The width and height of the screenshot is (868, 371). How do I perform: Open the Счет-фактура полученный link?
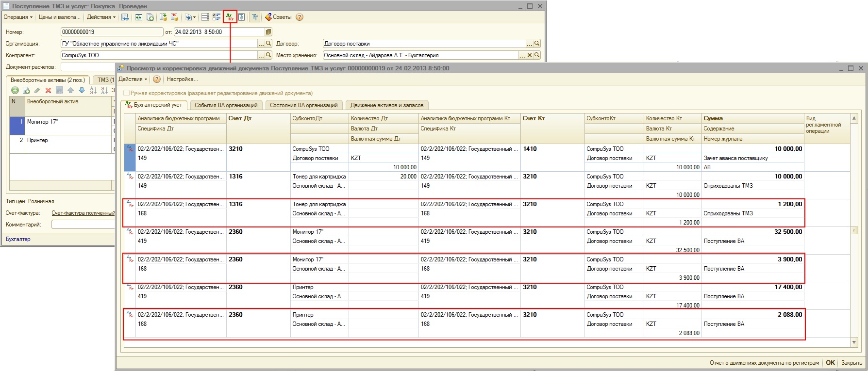tap(83, 213)
